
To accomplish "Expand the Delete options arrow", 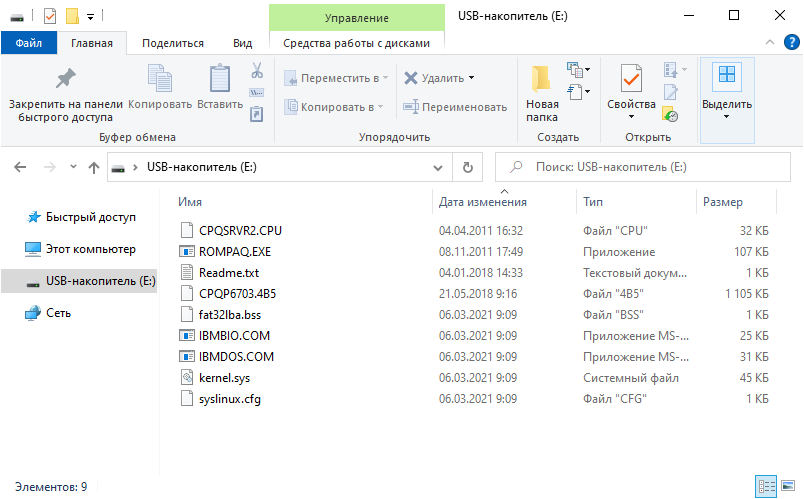I will point(472,78).
